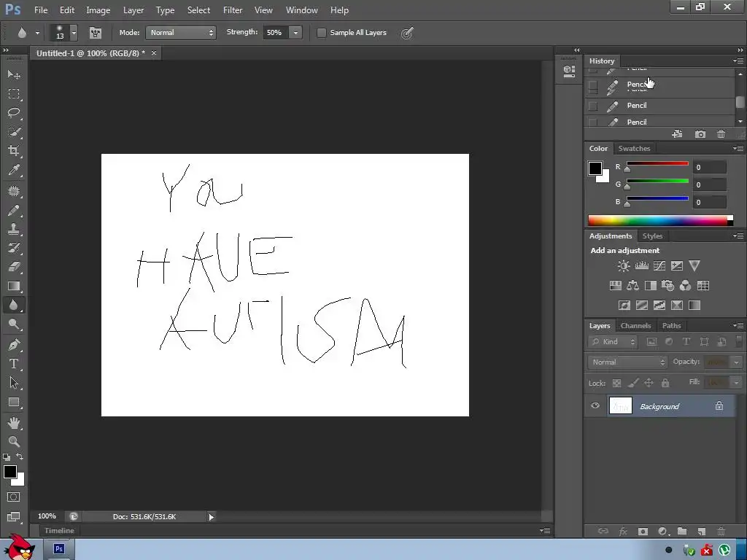Select the Spot Healing Brush tool
Screen dimensions: 747x560
coord(13,191)
